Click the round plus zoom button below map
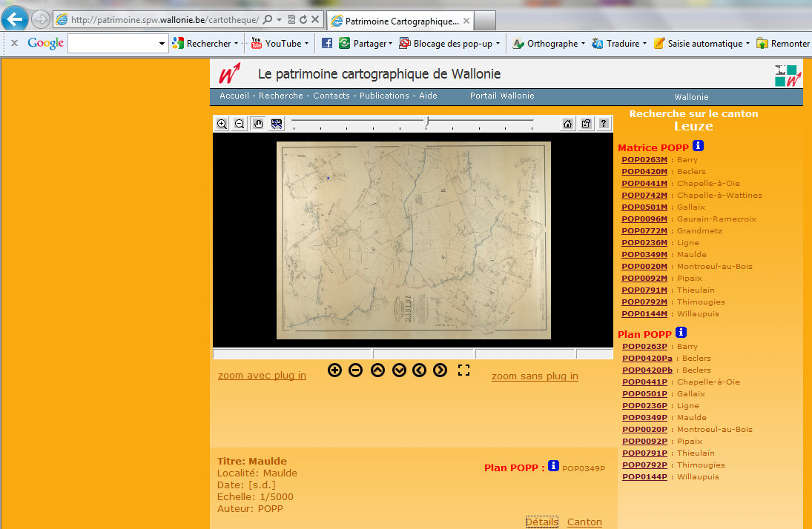The height and width of the screenshot is (529, 812). [334, 370]
